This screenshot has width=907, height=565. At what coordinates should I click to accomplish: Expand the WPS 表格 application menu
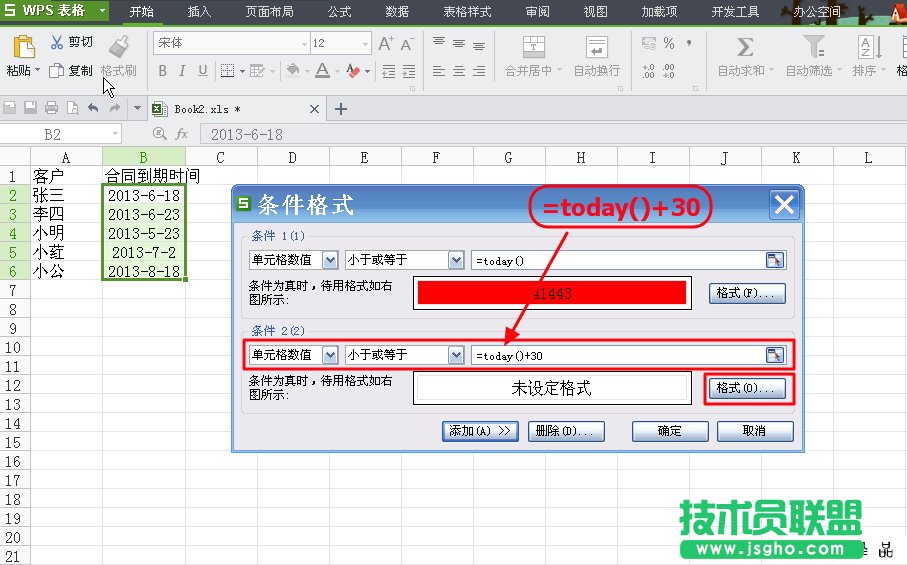pos(102,10)
